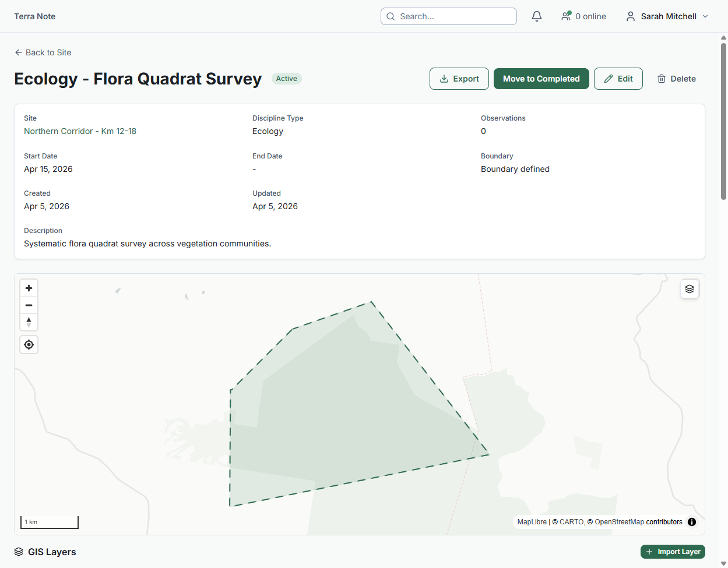Click the locate me map button

click(x=29, y=345)
